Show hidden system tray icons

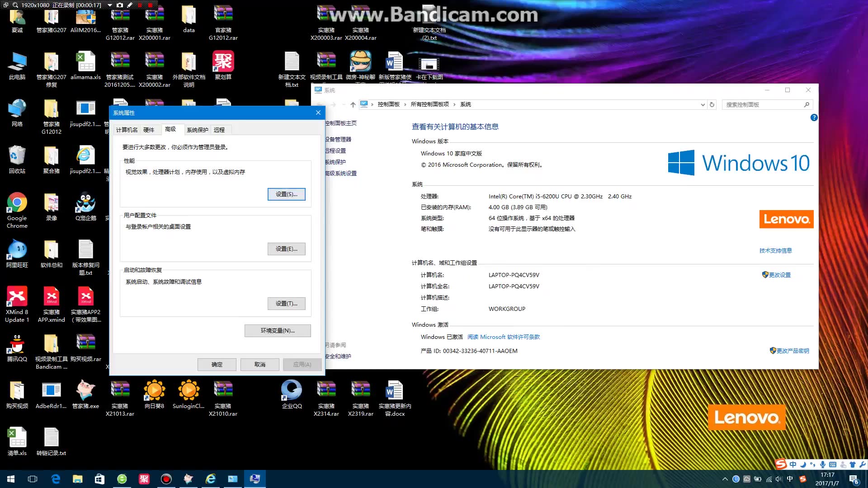725,479
